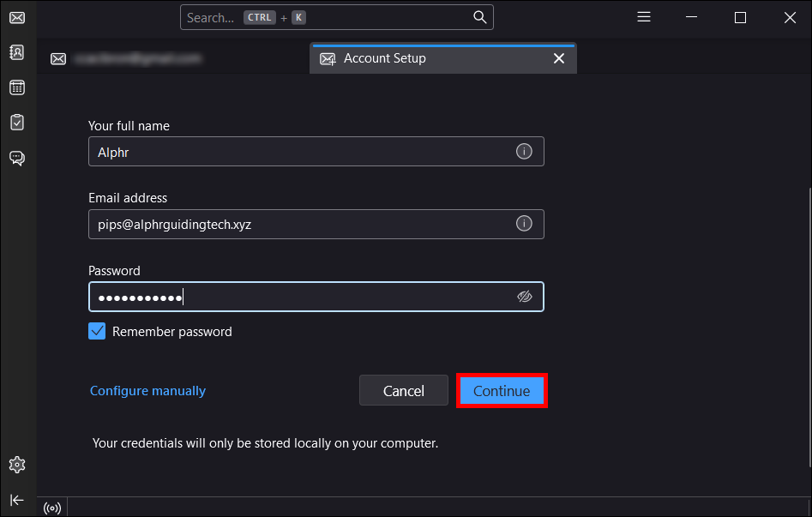Click the search magnifier icon
Viewport: 812px width, 517px height.
(x=480, y=17)
